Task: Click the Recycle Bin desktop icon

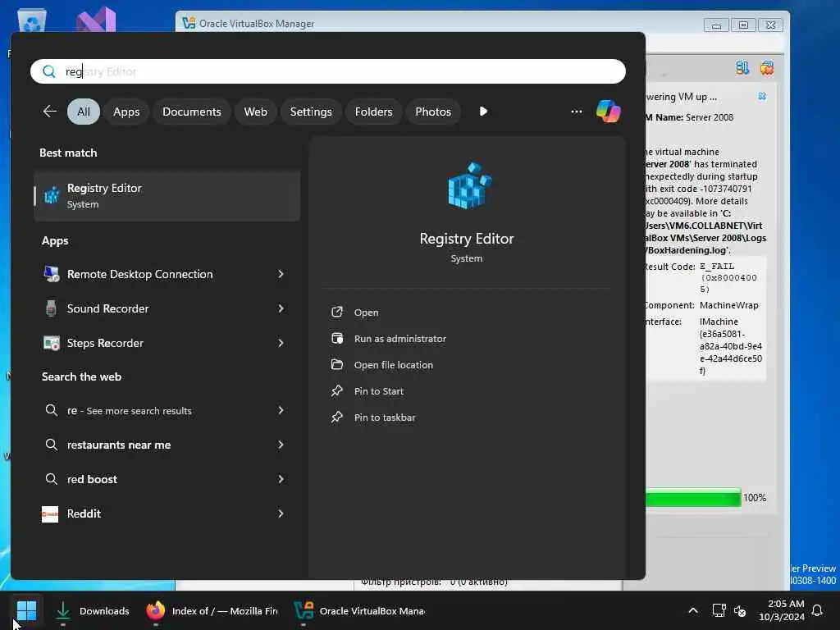Action: tap(32, 22)
